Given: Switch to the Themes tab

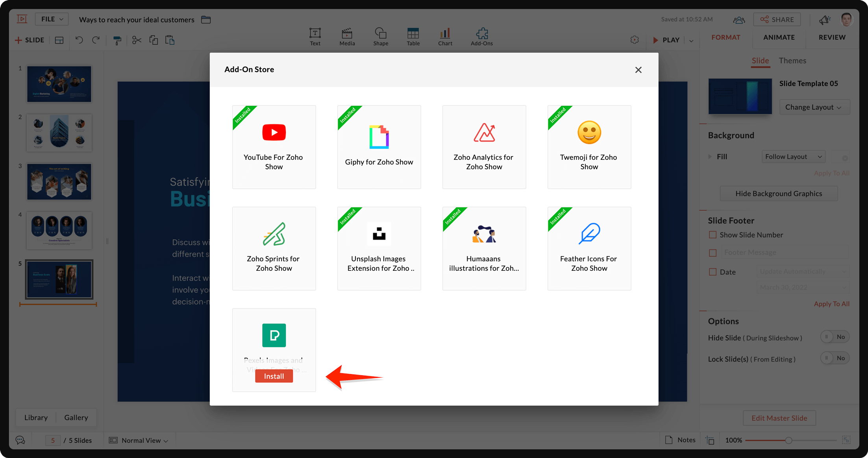Looking at the screenshot, I should pos(792,61).
